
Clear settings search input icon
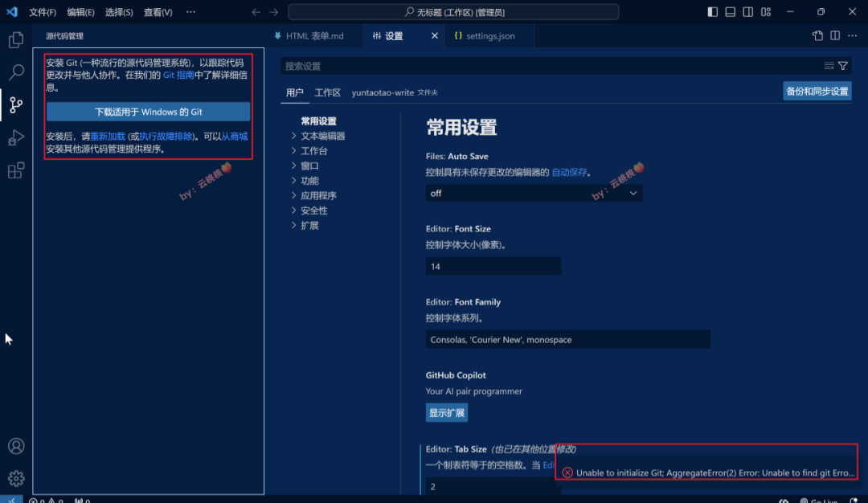pos(829,66)
